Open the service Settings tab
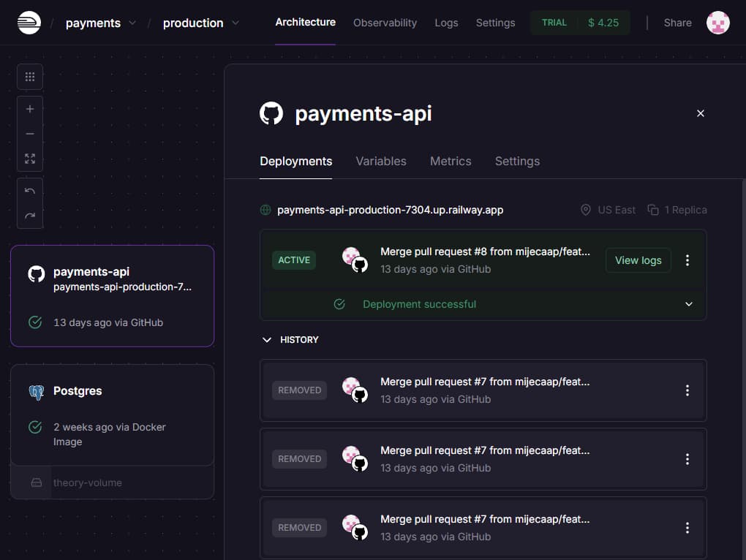746x560 pixels. (x=517, y=161)
